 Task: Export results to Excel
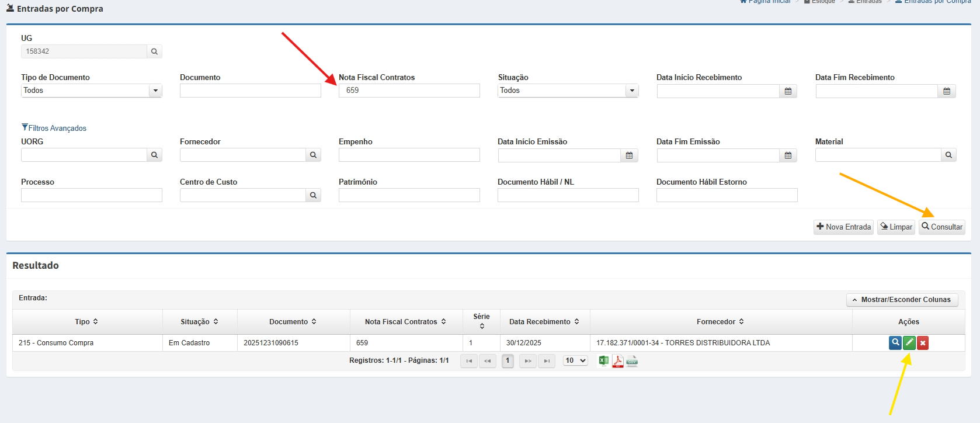(x=604, y=361)
